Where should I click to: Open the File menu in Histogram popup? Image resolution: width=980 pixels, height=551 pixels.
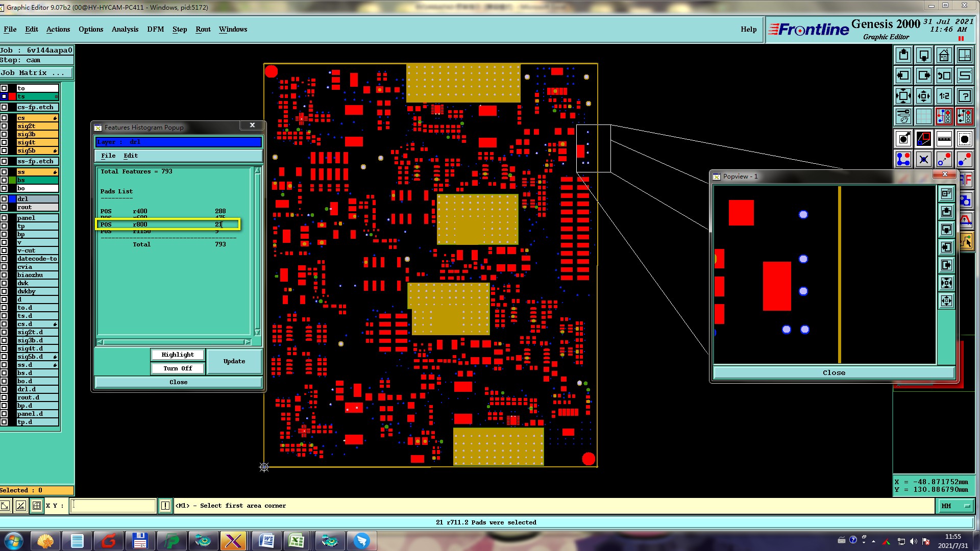[x=108, y=156]
